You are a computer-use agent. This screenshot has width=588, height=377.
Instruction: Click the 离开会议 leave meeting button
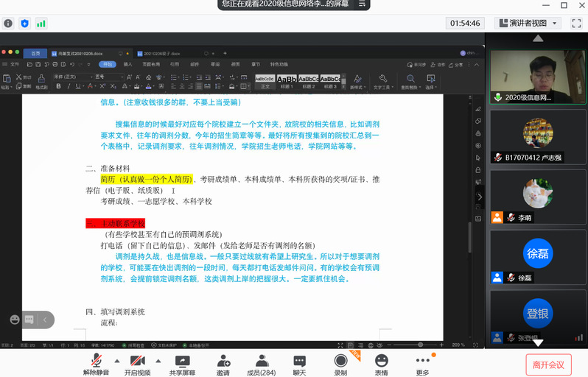(548, 364)
